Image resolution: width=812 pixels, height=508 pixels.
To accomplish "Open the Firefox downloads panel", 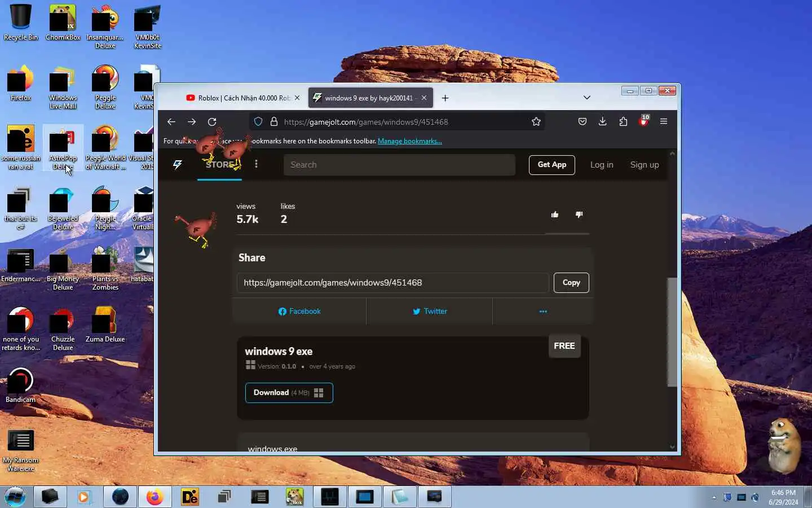I will point(603,121).
